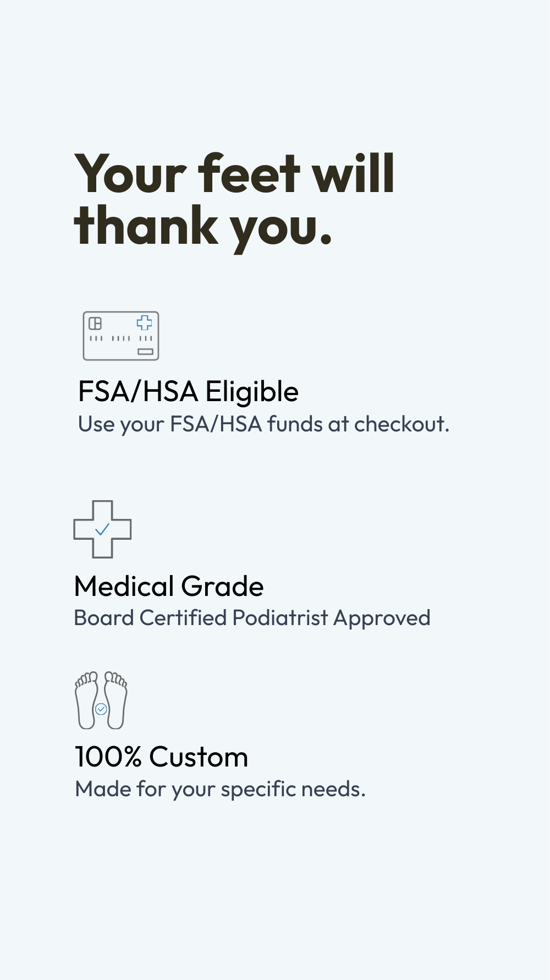Screen dimensions: 550x980
Task: Select the "FSA/HSA Eligible" heading
Action: [x=188, y=392]
